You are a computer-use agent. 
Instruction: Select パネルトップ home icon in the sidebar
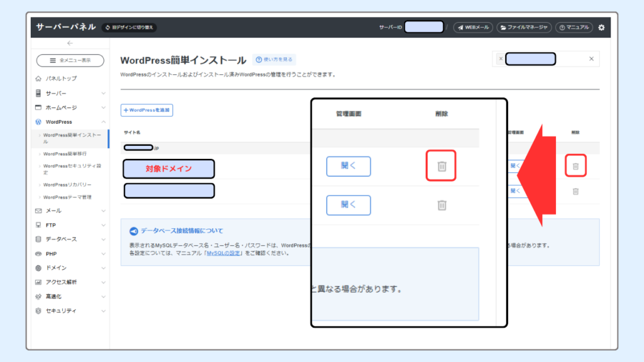39,79
